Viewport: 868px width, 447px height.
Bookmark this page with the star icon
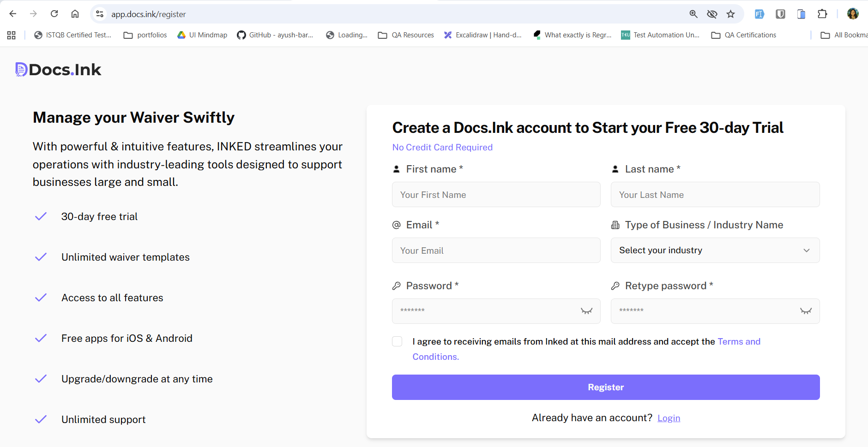[730, 14]
